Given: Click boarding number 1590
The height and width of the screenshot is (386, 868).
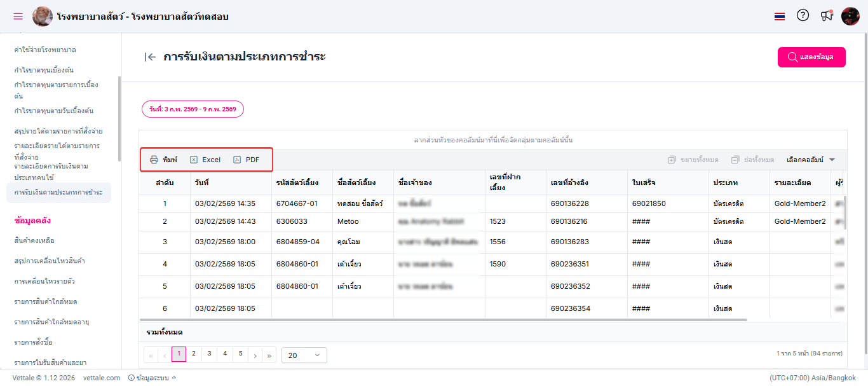Looking at the screenshot, I should [x=499, y=264].
